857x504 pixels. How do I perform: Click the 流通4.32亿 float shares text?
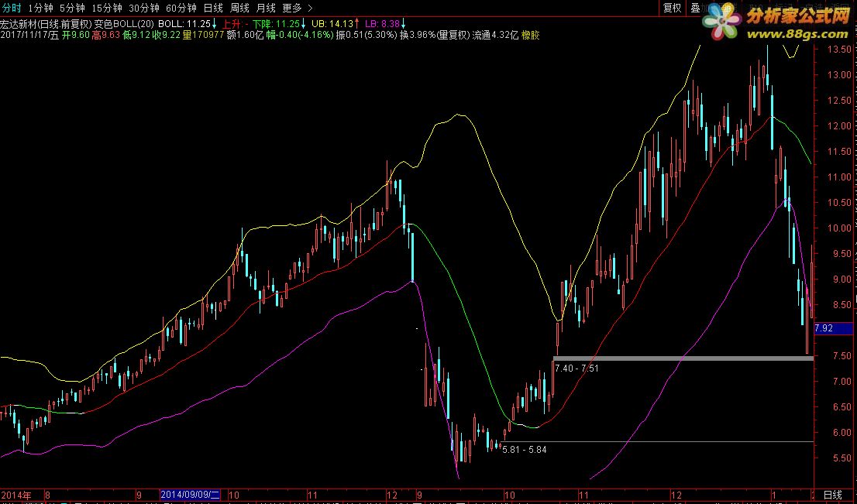495,35
